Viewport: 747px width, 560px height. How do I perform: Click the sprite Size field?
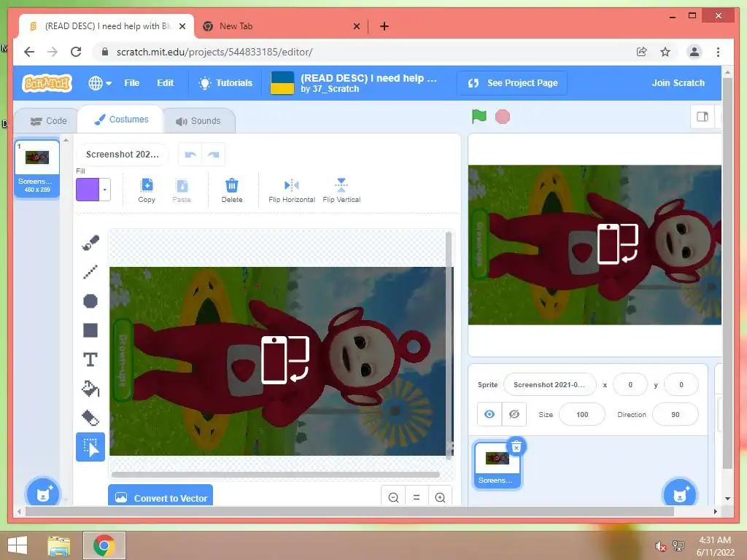click(x=581, y=414)
